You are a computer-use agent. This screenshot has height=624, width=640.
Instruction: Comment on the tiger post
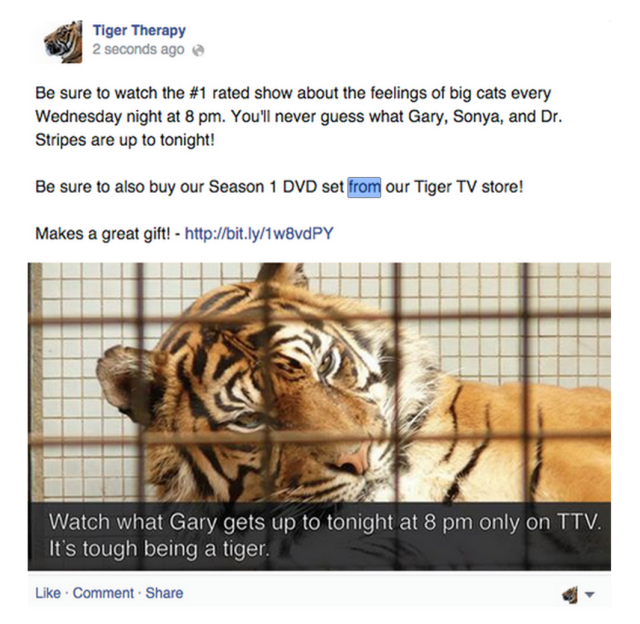coord(103,593)
